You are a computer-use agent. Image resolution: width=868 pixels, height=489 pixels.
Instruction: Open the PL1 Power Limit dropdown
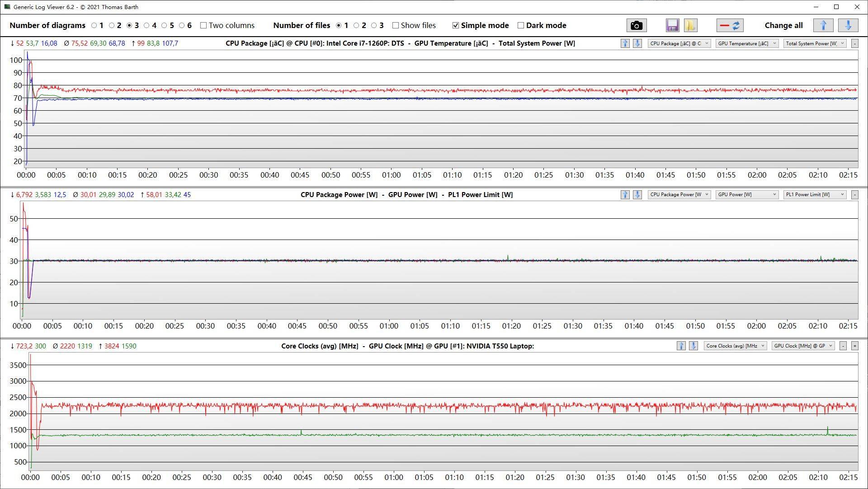pyautogui.click(x=815, y=195)
